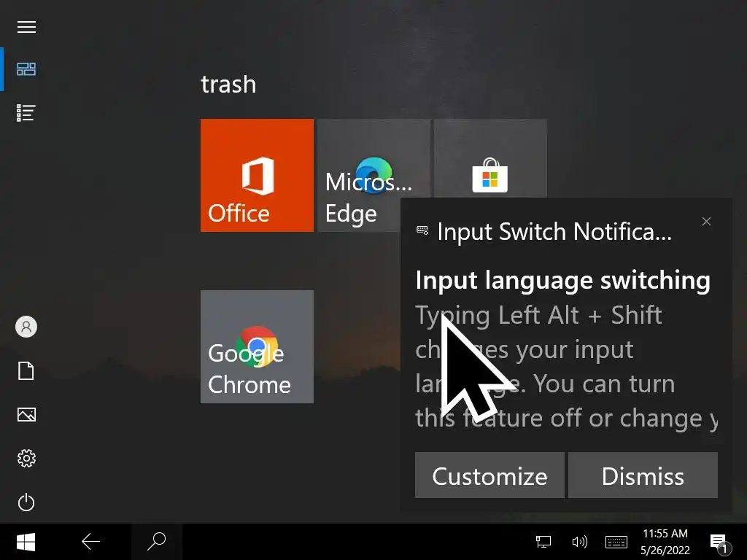Click the Customize button in notification
Screen dimensions: 747x560
pos(489,475)
